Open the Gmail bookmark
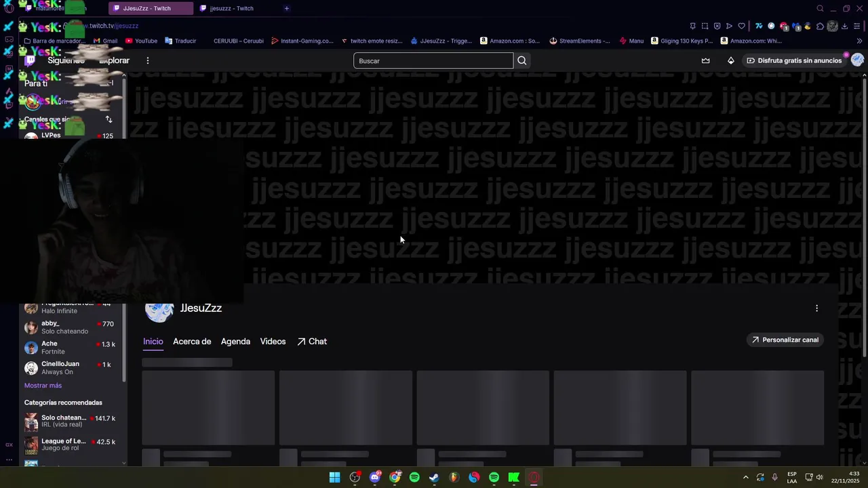Screen dimensions: 868x488 tap(105, 41)
